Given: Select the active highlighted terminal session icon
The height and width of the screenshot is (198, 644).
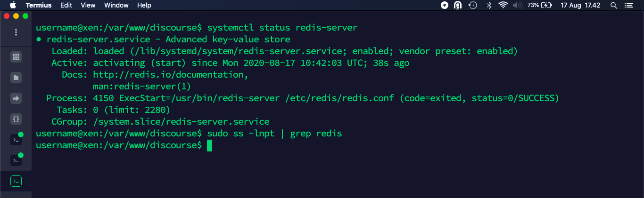Looking at the screenshot, I should [16, 181].
